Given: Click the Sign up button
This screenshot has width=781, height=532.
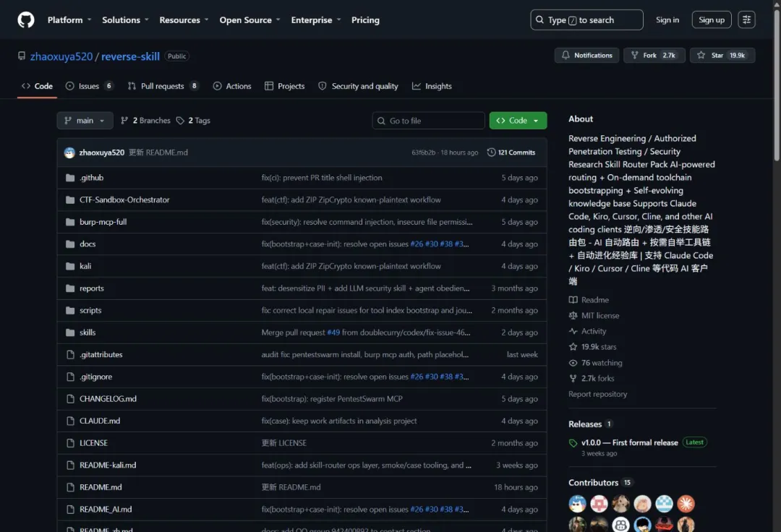Looking at the screenshot, I should point(712,20).
